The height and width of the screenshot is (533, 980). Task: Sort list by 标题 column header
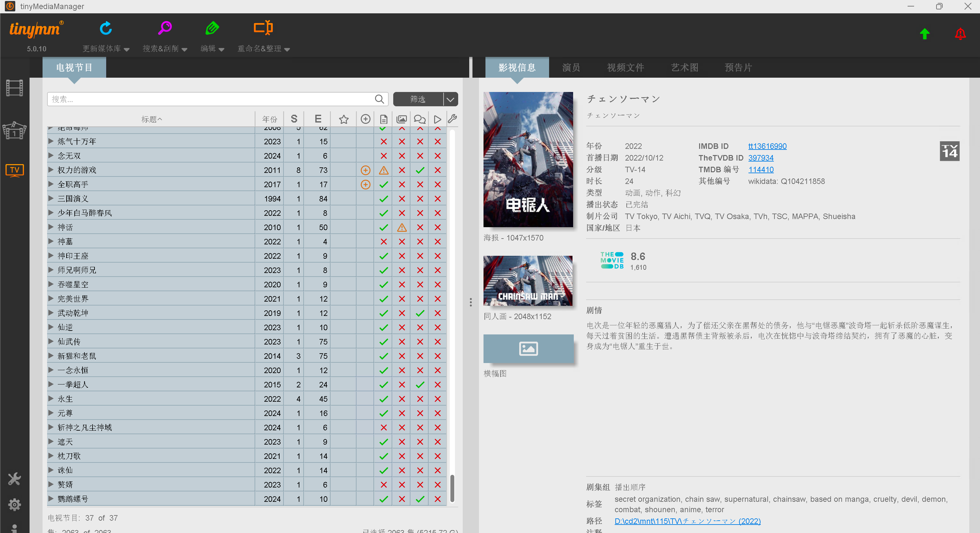click(x=151, y=119)
